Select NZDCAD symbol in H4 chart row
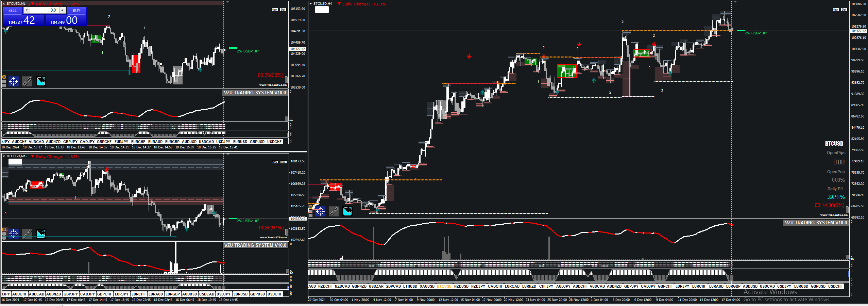Viewport: 868px width, 306px height. (342, 286)
